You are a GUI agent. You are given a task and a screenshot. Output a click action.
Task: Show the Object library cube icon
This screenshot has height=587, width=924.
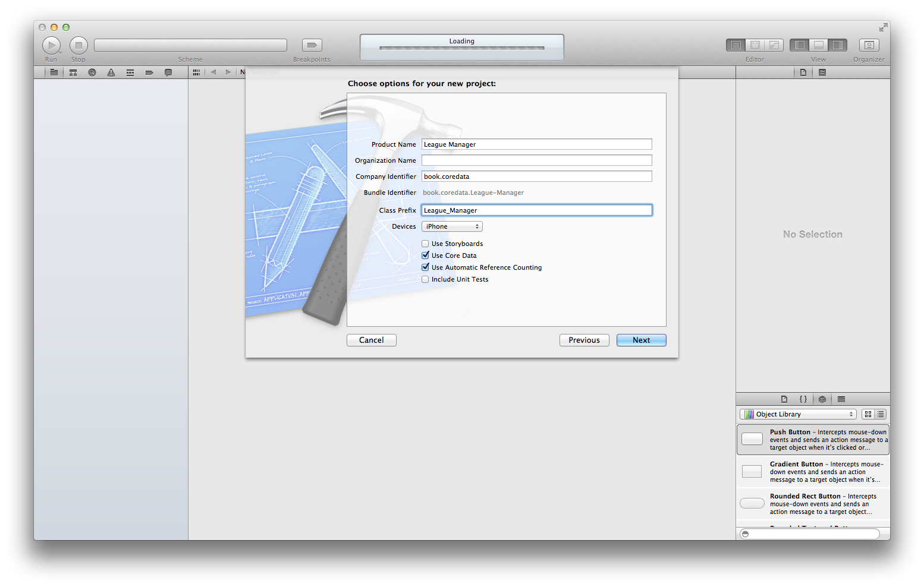(822, 399)
